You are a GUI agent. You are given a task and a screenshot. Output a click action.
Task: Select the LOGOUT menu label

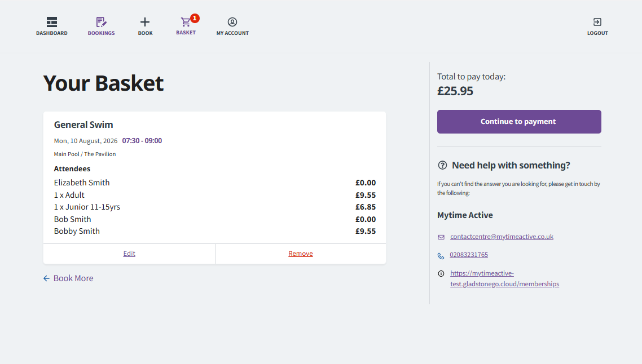click(x=597, y=33)
